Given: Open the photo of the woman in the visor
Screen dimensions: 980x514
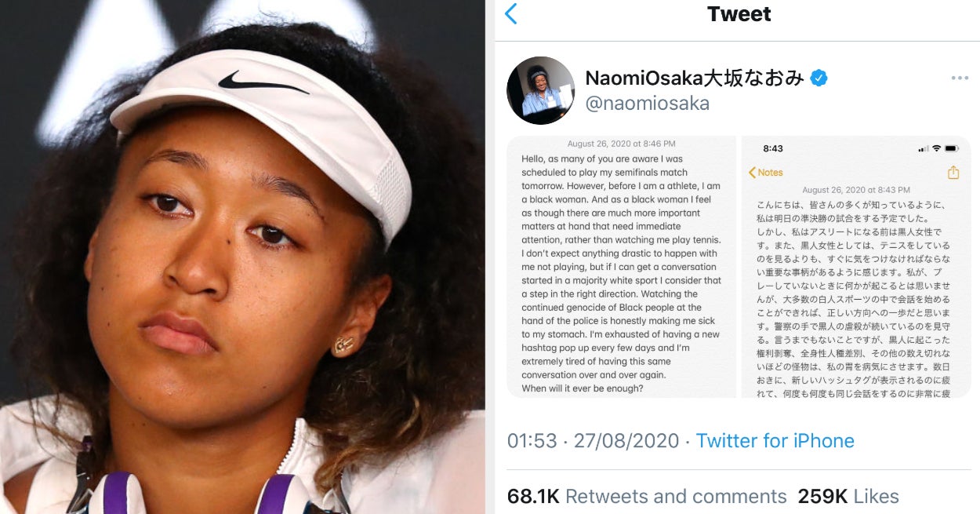Looking at the screenshot, I should point(242,257).
